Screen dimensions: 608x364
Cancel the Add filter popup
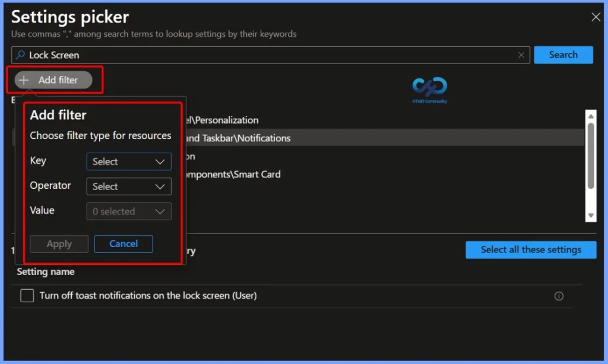(x=123, y=243)
